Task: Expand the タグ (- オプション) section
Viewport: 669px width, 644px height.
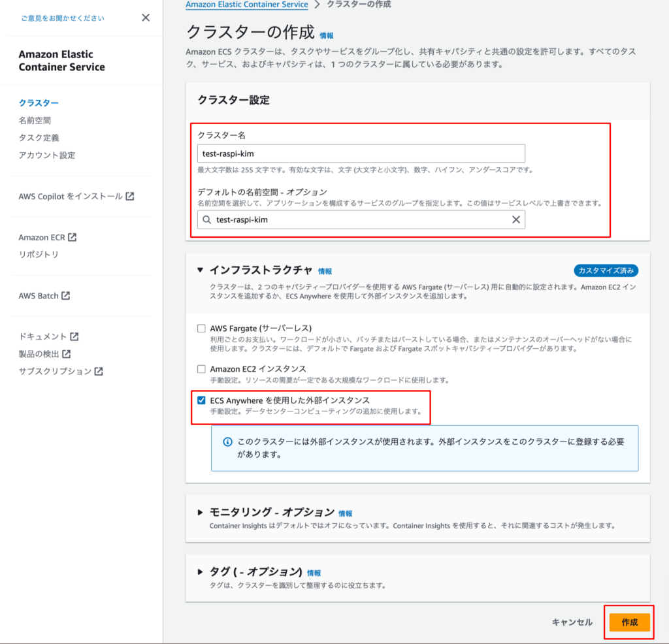Action: click(200, 572)
